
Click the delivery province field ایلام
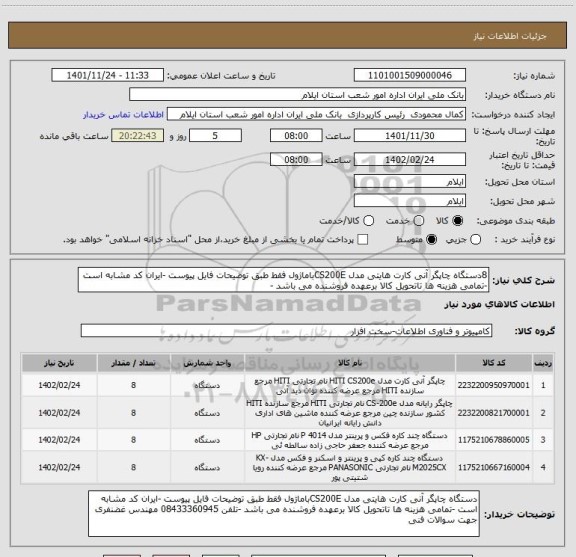[410, 182]
